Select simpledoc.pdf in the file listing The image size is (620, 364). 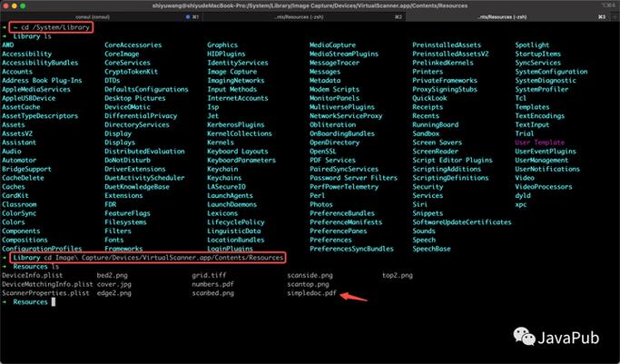click(x=310, y=293)
